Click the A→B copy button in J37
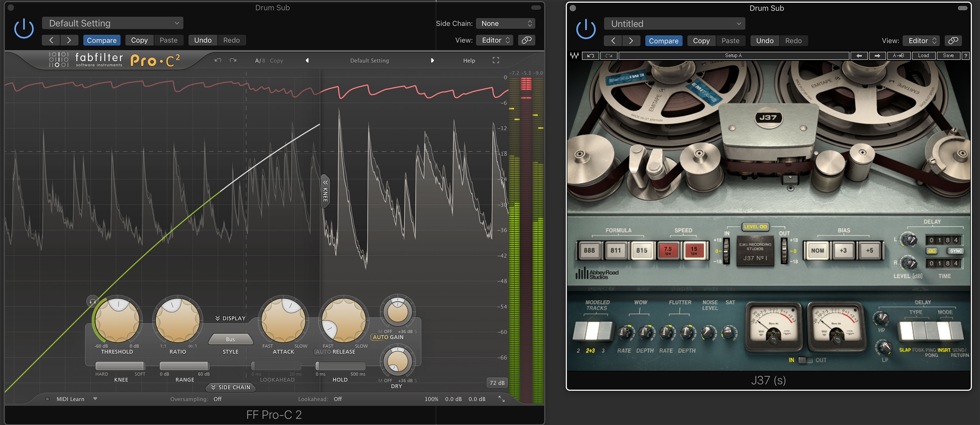Screen dimensions: 980x425 pyautogui.click(x=899, y=55)
